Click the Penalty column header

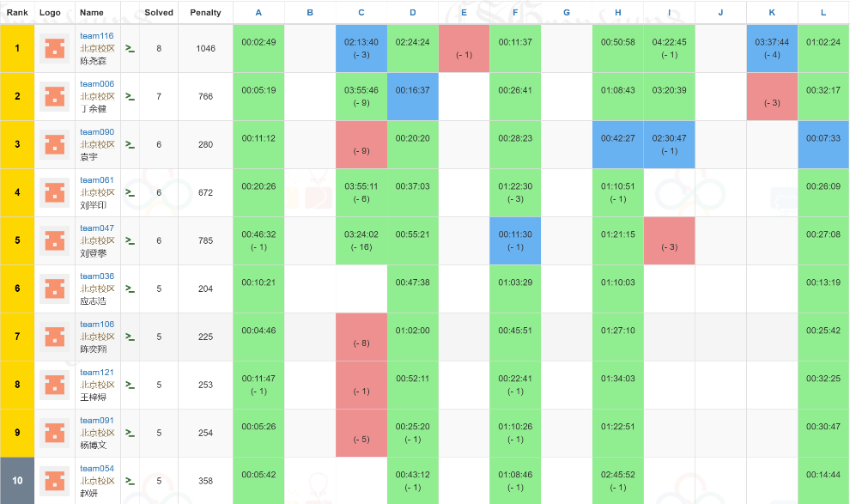(x=205, y=13)
